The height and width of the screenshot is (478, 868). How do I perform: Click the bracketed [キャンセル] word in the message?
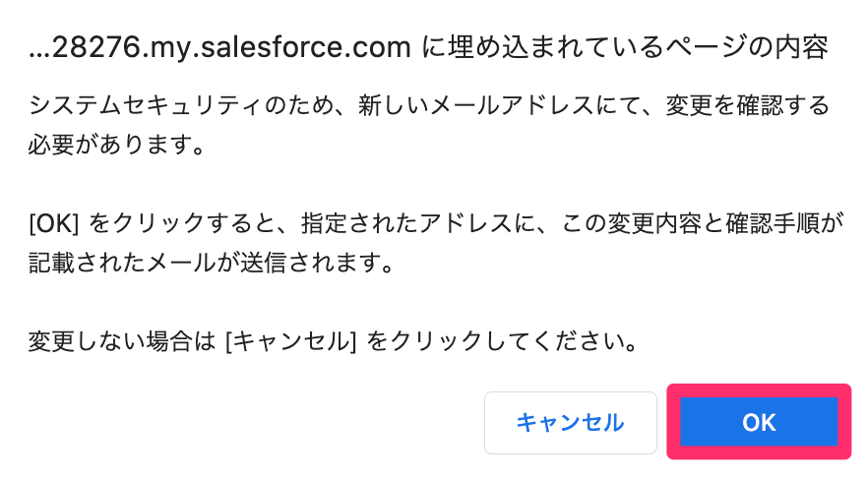291,341
